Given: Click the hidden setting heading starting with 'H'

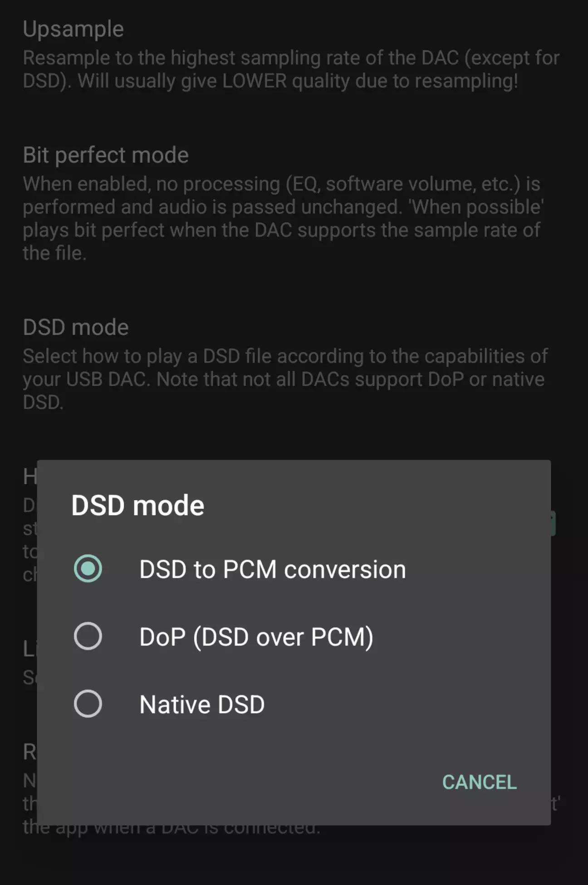Looking at the screenshot, I should tap(29, 477).
